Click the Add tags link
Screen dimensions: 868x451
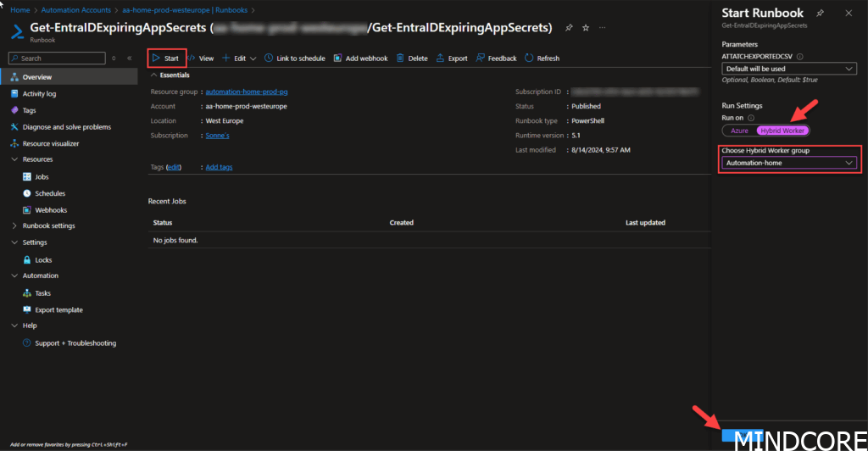click(219, 167)
